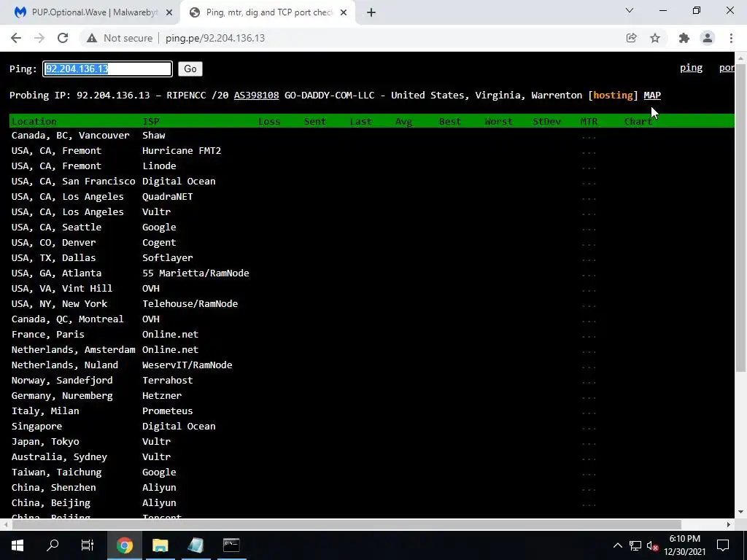747x560 pixels.
Task: Reload the ping.pe page
Action: (63, 38)
